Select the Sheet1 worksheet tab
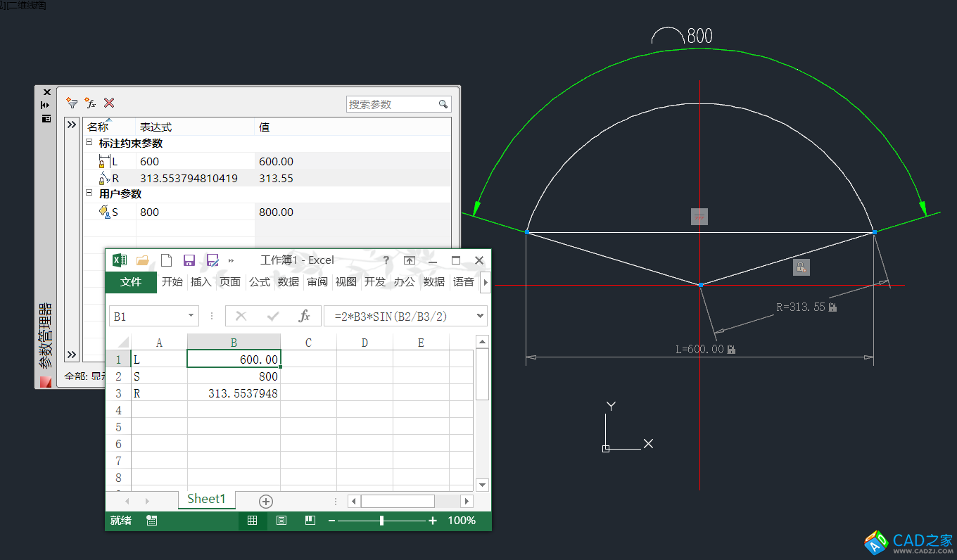This screenshot has height=560, width=957. coord(206,499)
